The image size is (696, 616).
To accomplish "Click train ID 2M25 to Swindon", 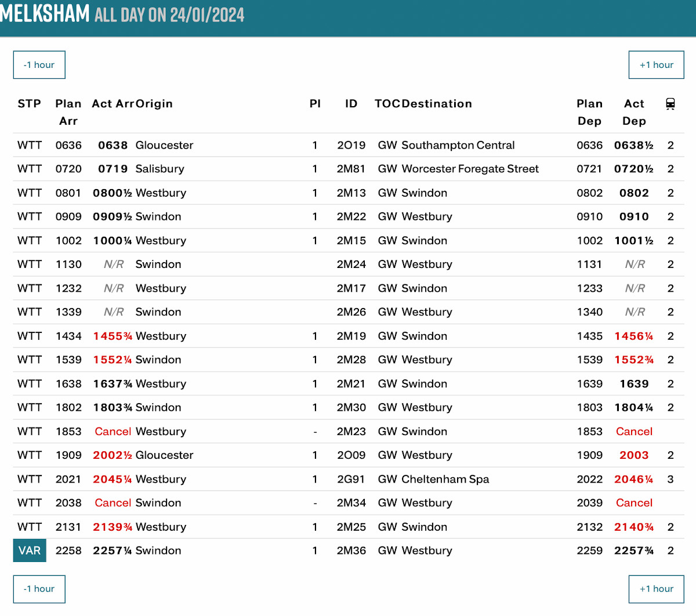I will click(x=351, y=527).
